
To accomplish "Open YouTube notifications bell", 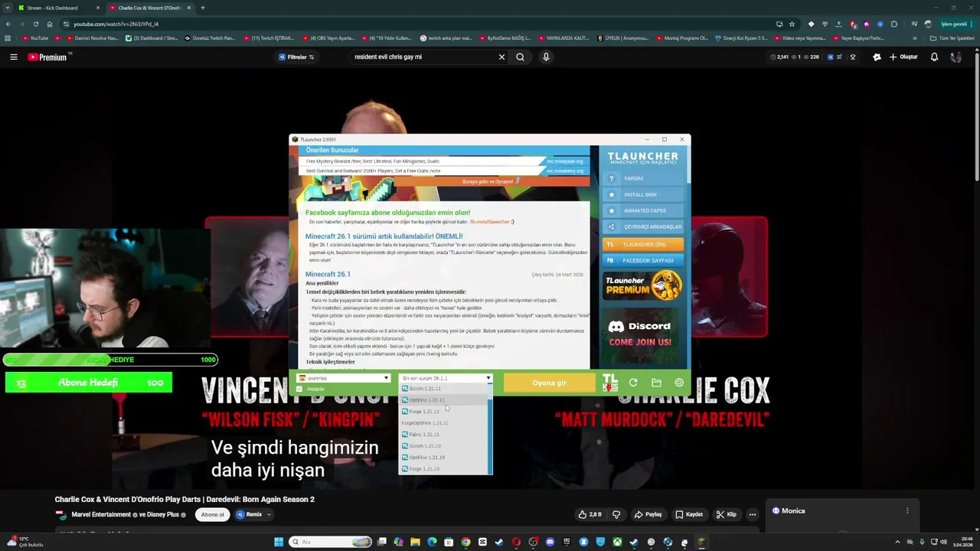I will click(934, 57).
